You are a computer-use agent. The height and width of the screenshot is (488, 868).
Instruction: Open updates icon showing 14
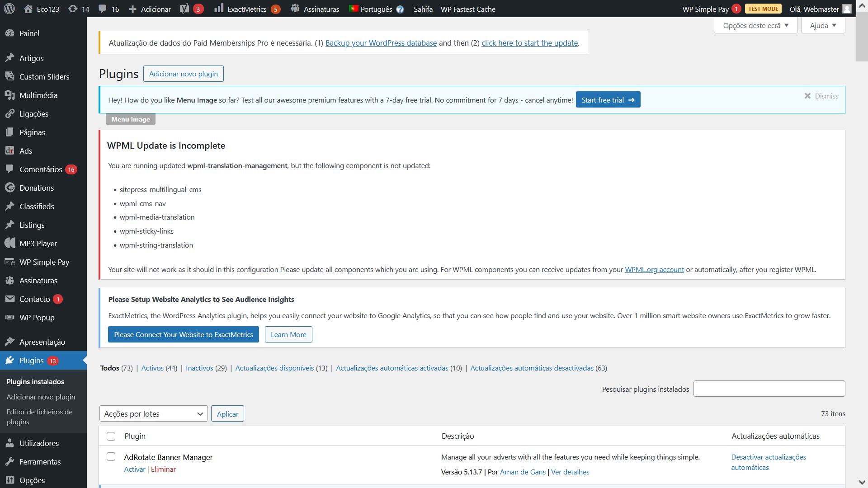[72, 9]
